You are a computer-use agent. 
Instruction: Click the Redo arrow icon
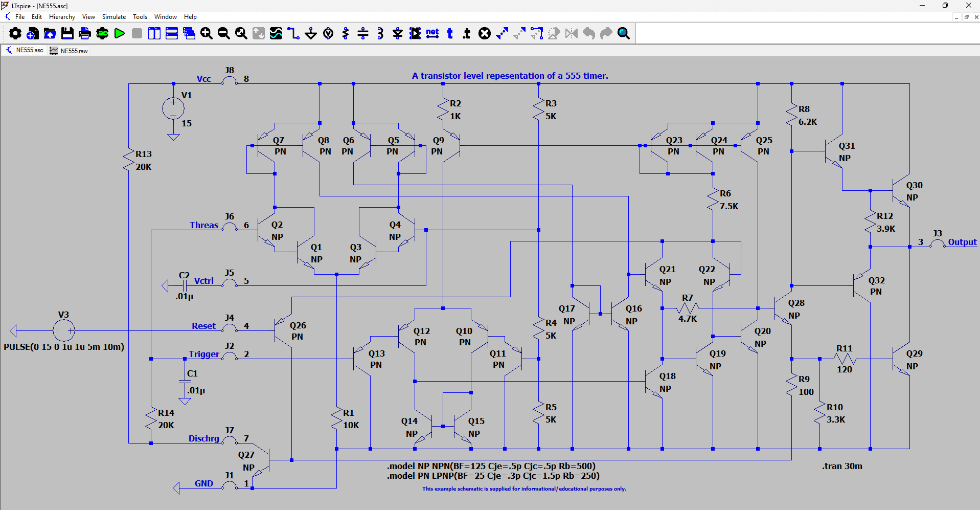coord(606,34)
